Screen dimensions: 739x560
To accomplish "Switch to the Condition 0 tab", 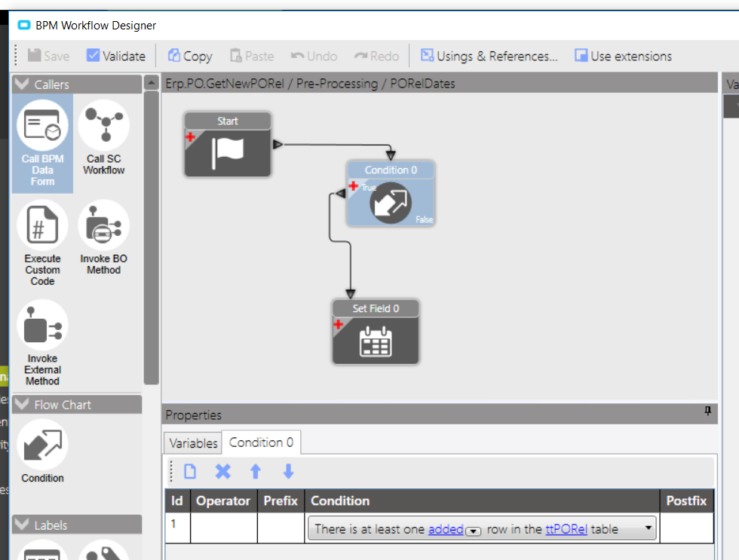I will (x=261, y=442).
